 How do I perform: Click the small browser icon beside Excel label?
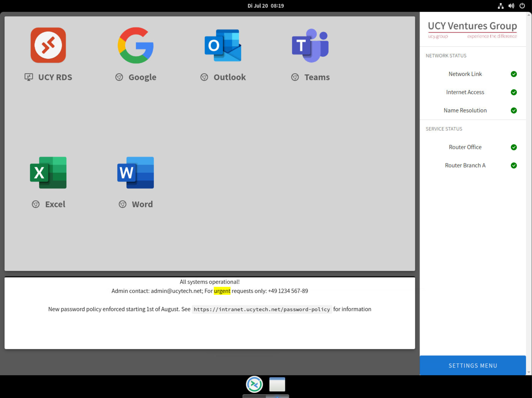click(36, 204)
